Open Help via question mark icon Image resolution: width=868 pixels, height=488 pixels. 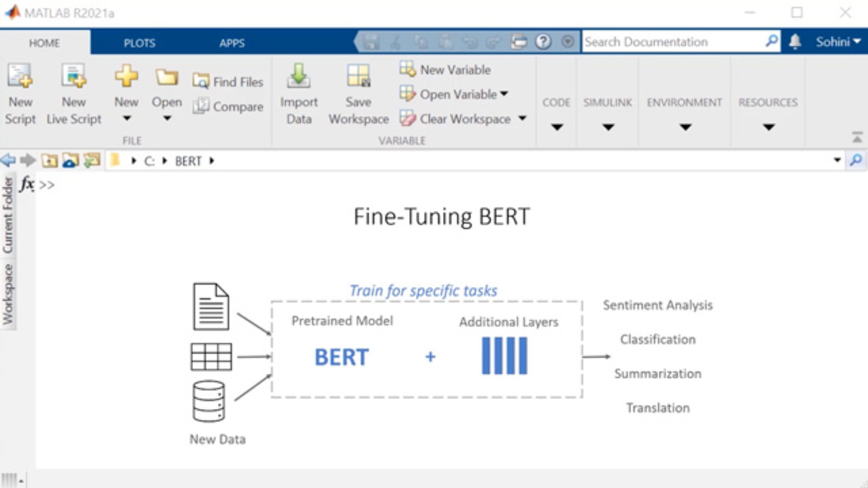point(542,42)
